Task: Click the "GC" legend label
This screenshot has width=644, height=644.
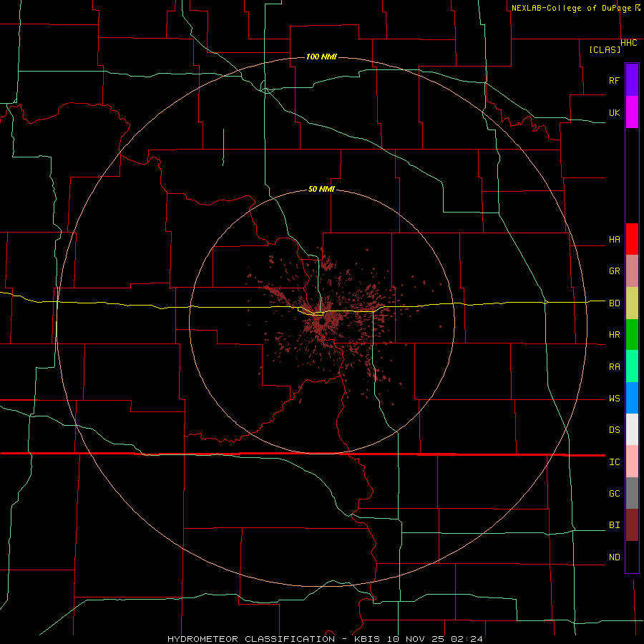Action: (615, 494)
